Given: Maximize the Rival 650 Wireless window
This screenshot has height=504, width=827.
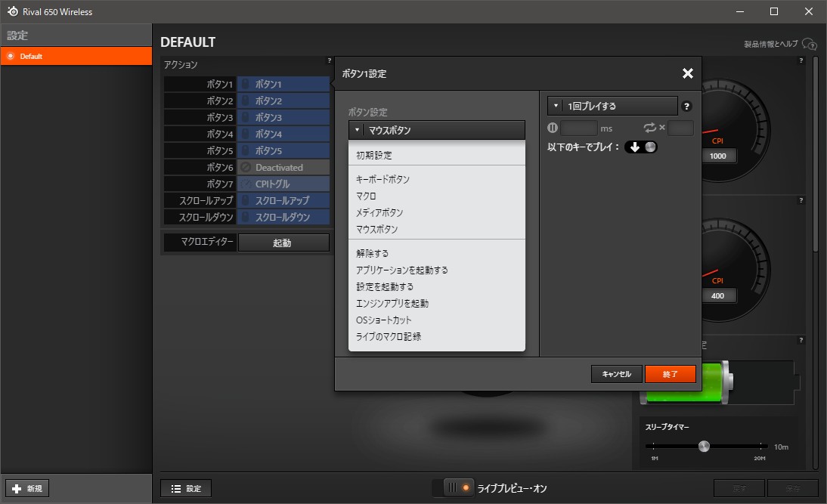Looking at the screenshot, I should 774,11.
